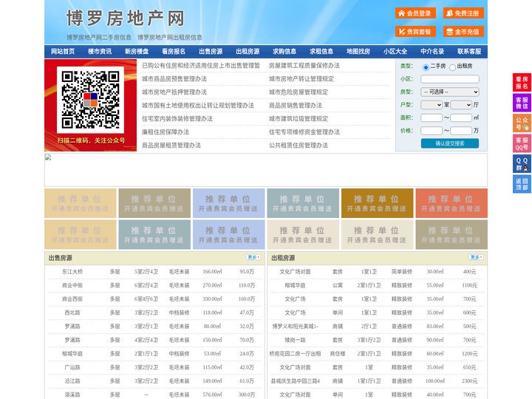532x399 pixels.
Task: Click the 博罗房地产网出租房信息 tagline link
Action: point(170,38)
